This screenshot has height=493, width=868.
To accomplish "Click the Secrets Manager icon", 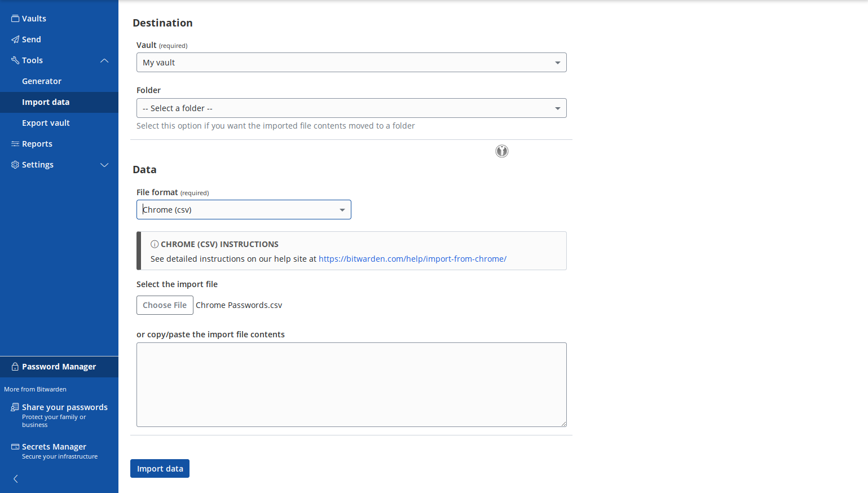I will pyautogui.click(x=15, y=447).
